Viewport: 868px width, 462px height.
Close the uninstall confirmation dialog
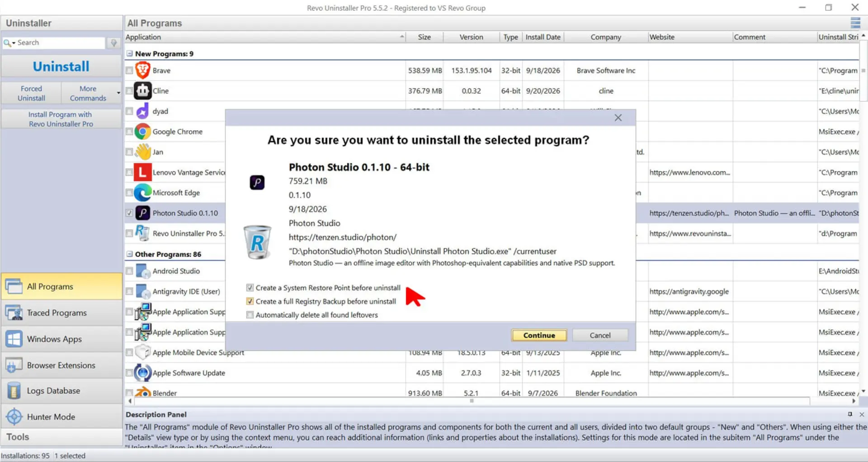click(618, 118)
